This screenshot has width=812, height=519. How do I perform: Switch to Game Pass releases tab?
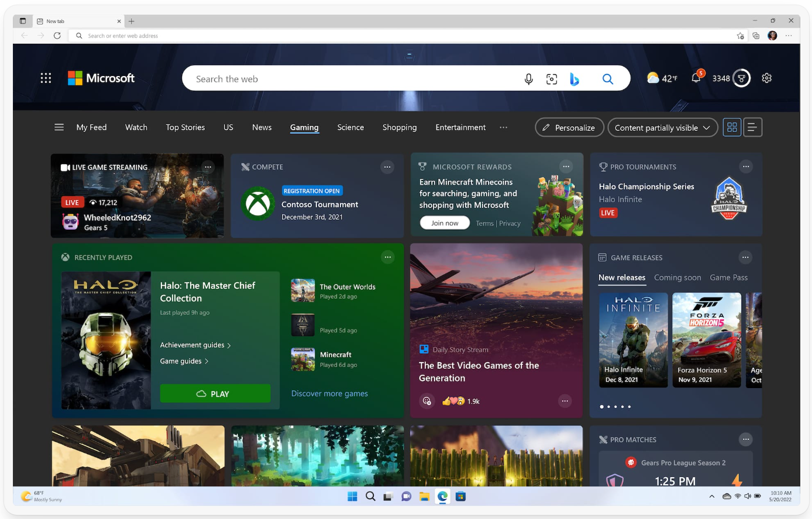coord(728,278)
